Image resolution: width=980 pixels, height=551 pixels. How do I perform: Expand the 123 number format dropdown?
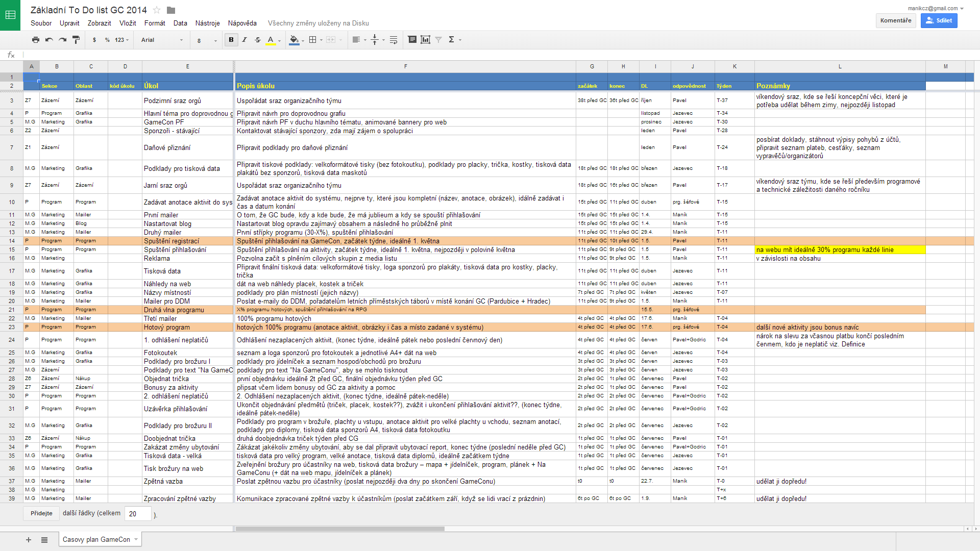[121, 40]
